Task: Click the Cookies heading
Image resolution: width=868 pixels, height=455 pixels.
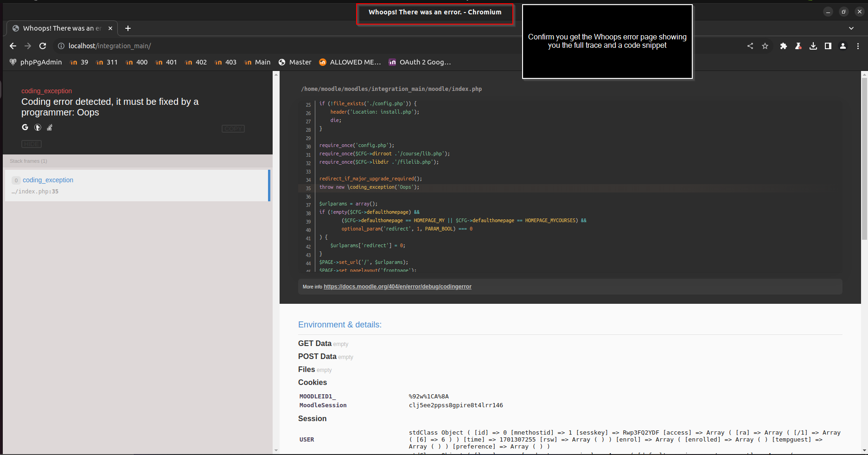Action: (313, 383)
